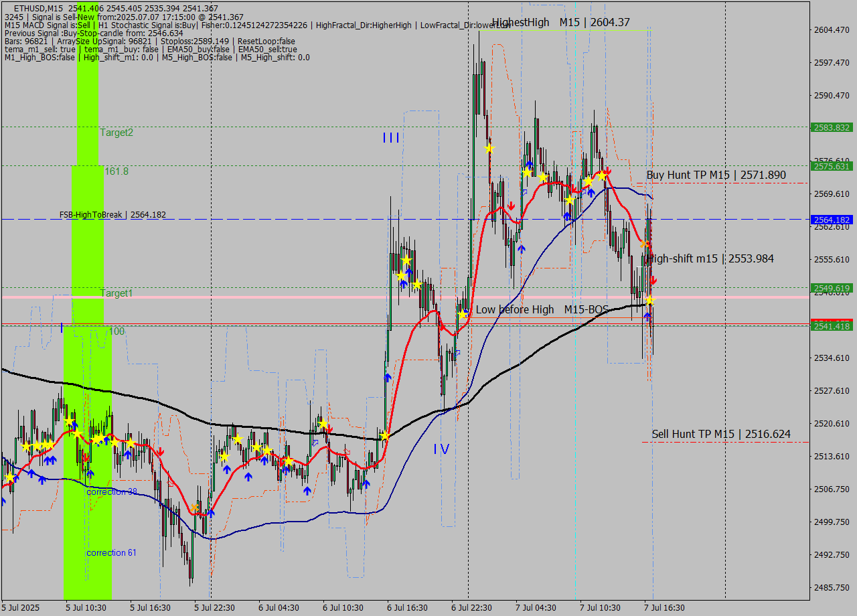Select the Buy Hunt TP M15 label
This screenshot has height=616, width=857.
click(x=716, y=175)
